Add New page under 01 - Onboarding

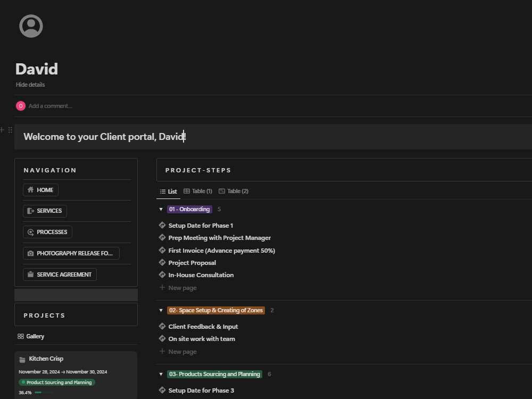(x=178, y=288)
